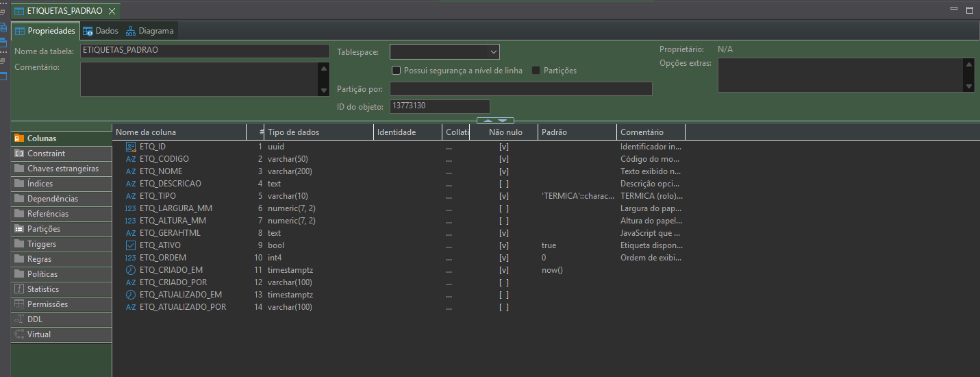Viewport: 980px width, 377px height.
Task: Toggle 'Não nulo' for ETQ_DESCRICAO
Action: [x=504, y=184]
